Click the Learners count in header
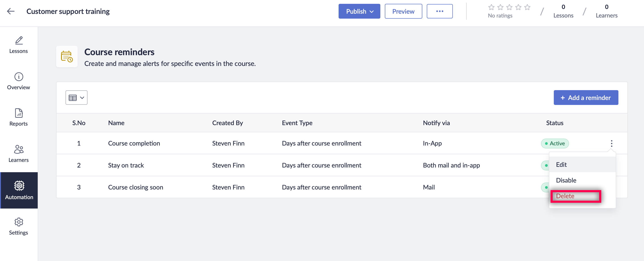The height and width of the screenshot is (261, 644). [607, 11]
